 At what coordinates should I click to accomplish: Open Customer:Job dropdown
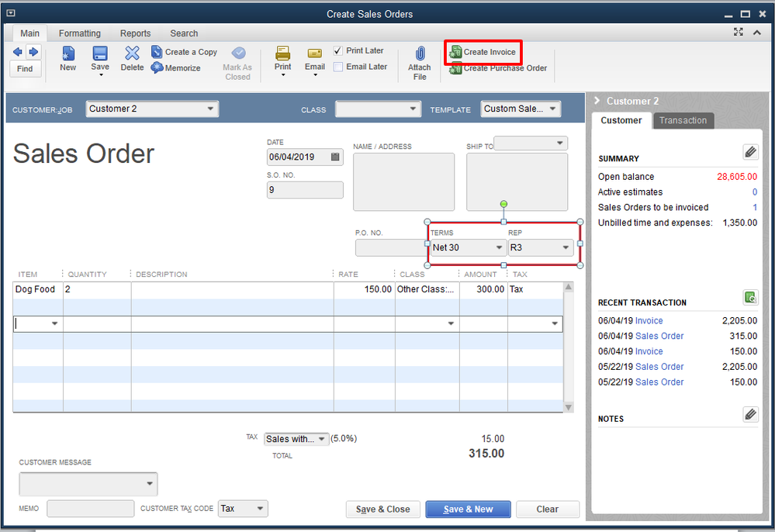tap(210, 109)
